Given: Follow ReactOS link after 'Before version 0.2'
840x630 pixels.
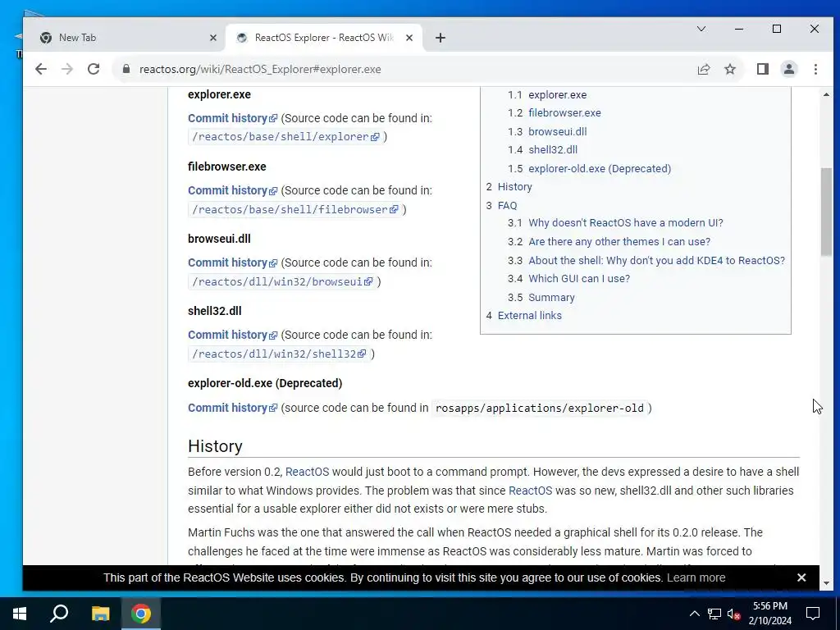Looking at the screenshot, I should point(307,472).
